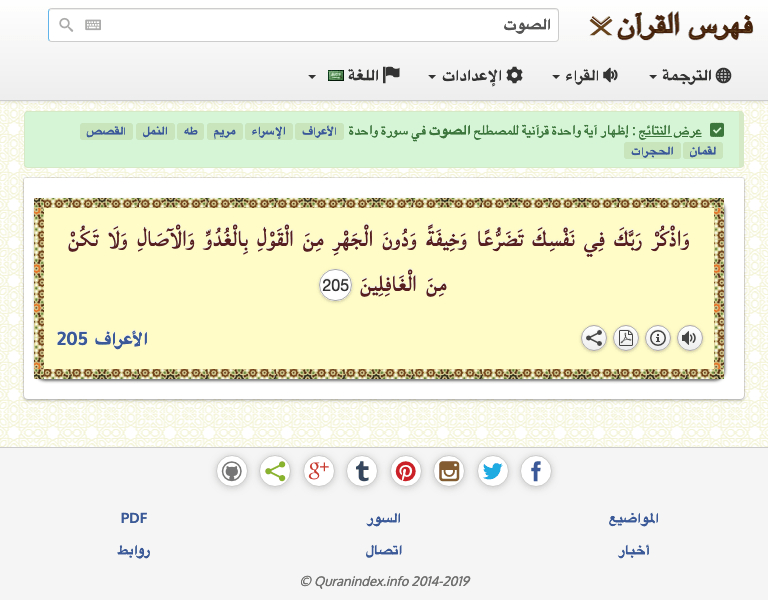Click the black flag icon beside اللغة
Image resolution: width=768 pixels, height=600 pixels.
tap(392, 74)
